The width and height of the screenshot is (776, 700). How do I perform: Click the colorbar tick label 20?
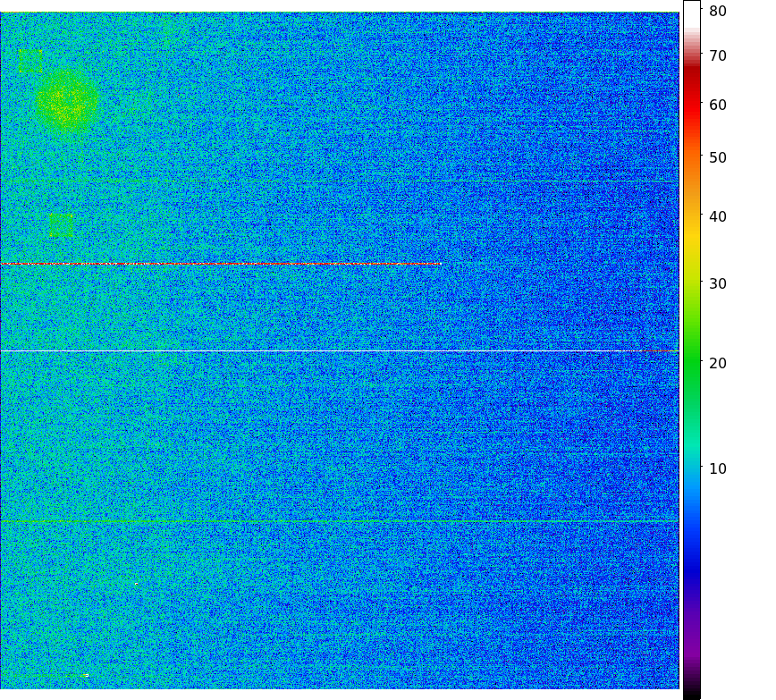[x=717, y=363]
